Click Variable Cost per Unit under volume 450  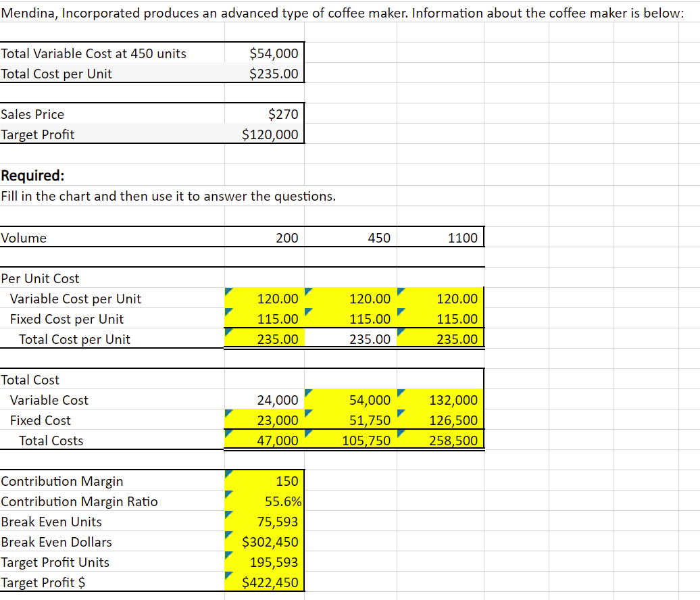click(x=351, y=298)
